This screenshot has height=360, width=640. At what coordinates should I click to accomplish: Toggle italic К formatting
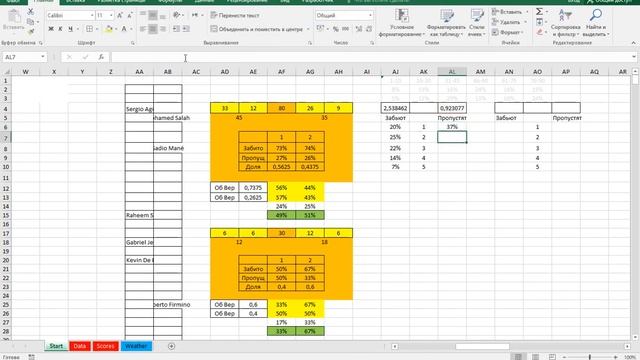[60, 29]
